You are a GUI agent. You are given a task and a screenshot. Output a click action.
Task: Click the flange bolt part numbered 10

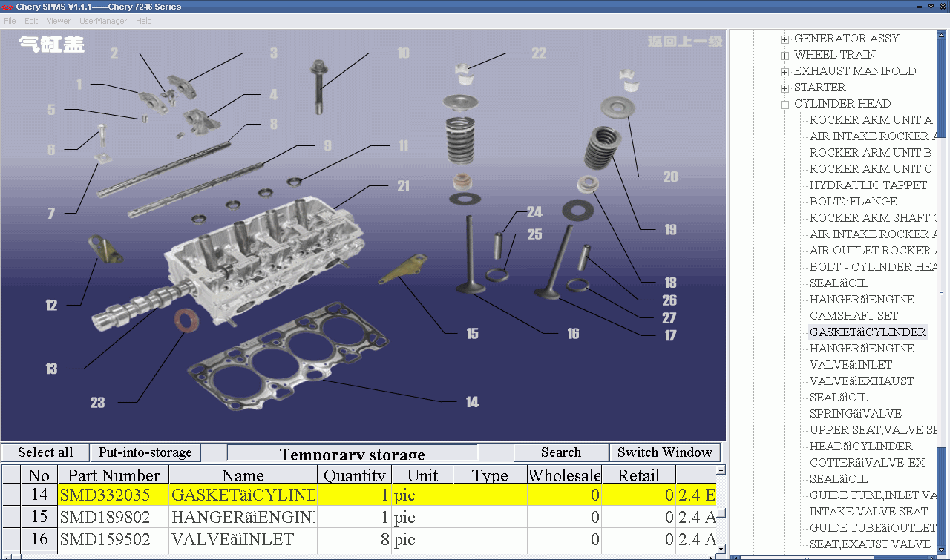[319, 88]
